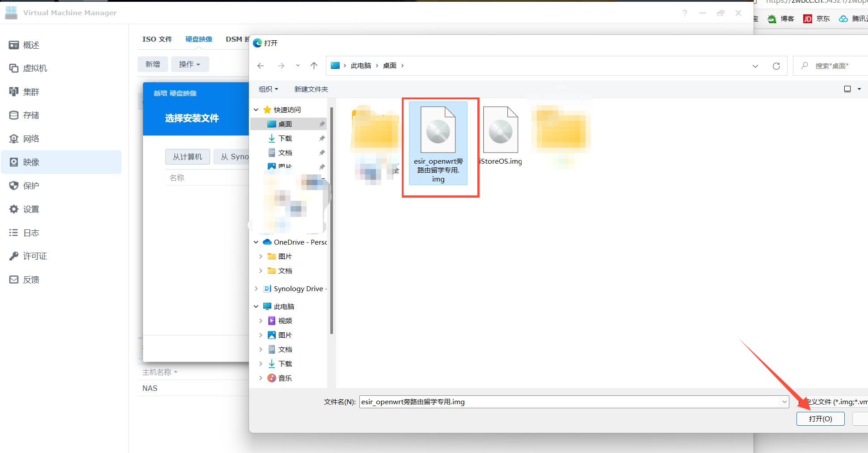Open the 操作 action dropdown
Viewport: 868px width, 453px height.
pyautogui.click(x=190, y=64)
